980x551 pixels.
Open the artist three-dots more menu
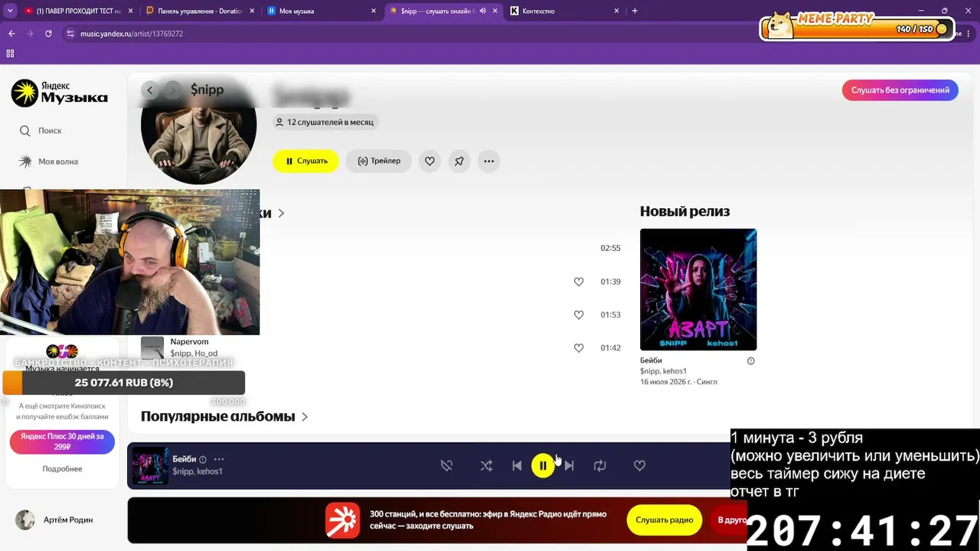tap(488, 161)
